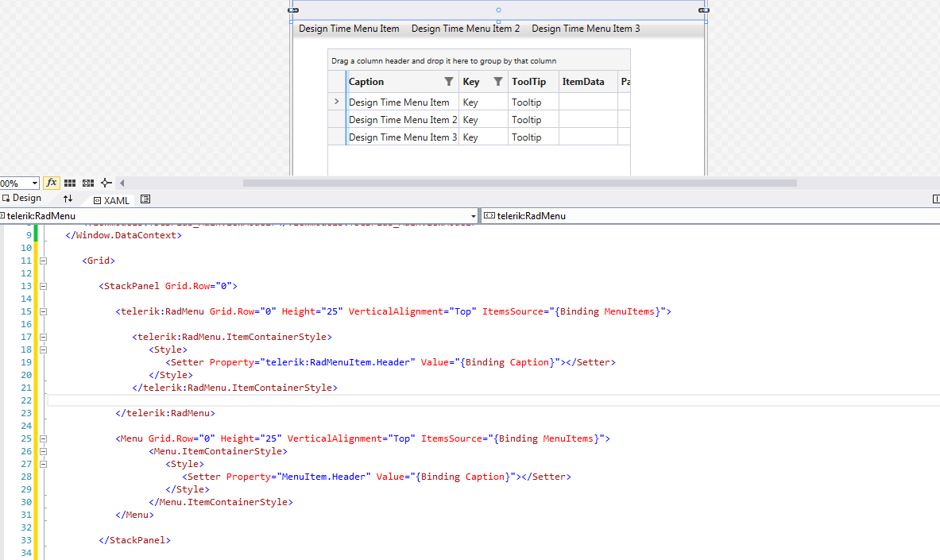Click the Setter line with telerik:RadMenuItem.Header
The image size is (940, 560).
(390, 362)
